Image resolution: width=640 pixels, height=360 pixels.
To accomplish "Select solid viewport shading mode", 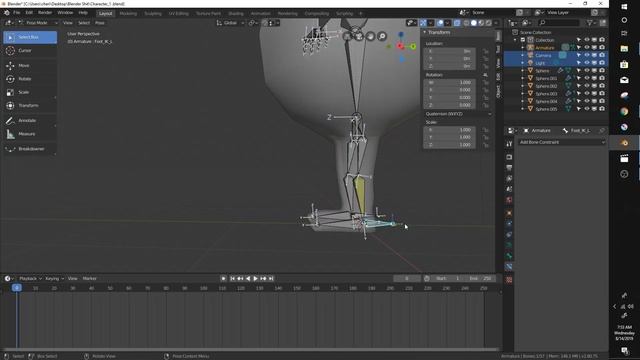I will pyautogui.click(x=473, y=23).
